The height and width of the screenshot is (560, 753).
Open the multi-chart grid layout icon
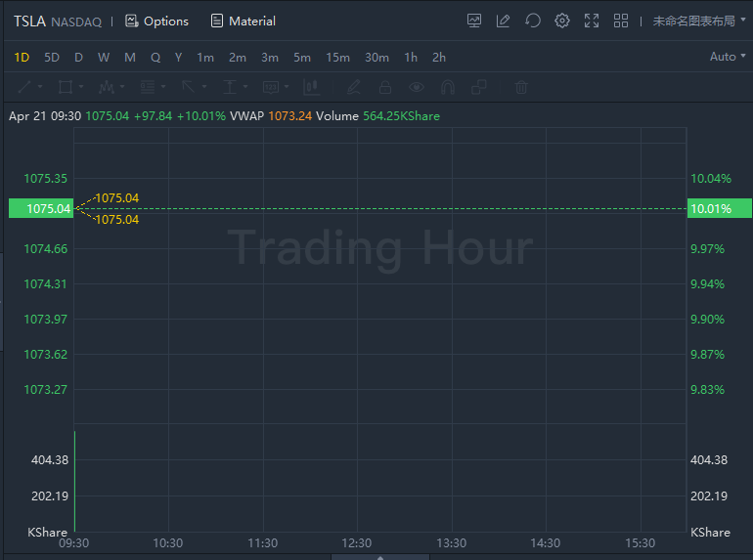[x=621, y=21]
